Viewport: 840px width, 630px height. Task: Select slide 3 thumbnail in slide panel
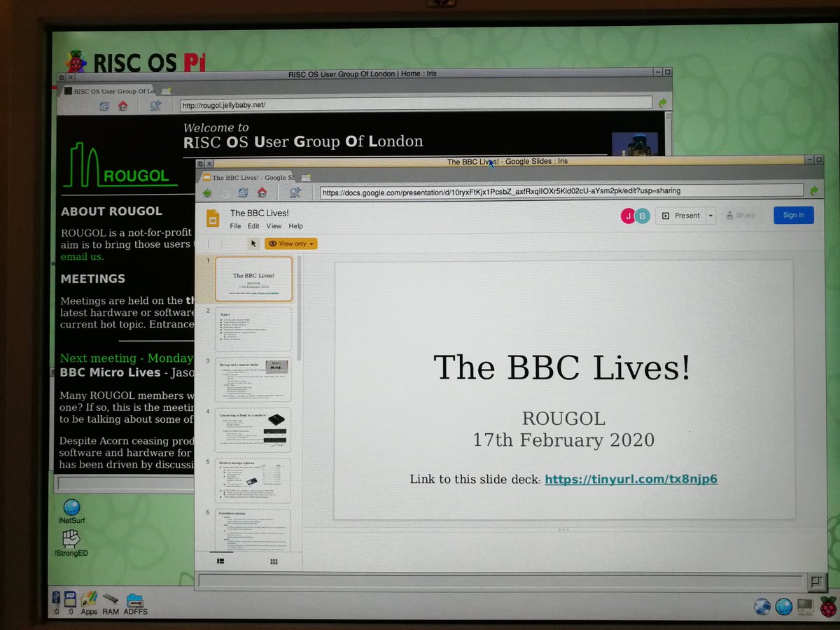(x=253, y=379)
